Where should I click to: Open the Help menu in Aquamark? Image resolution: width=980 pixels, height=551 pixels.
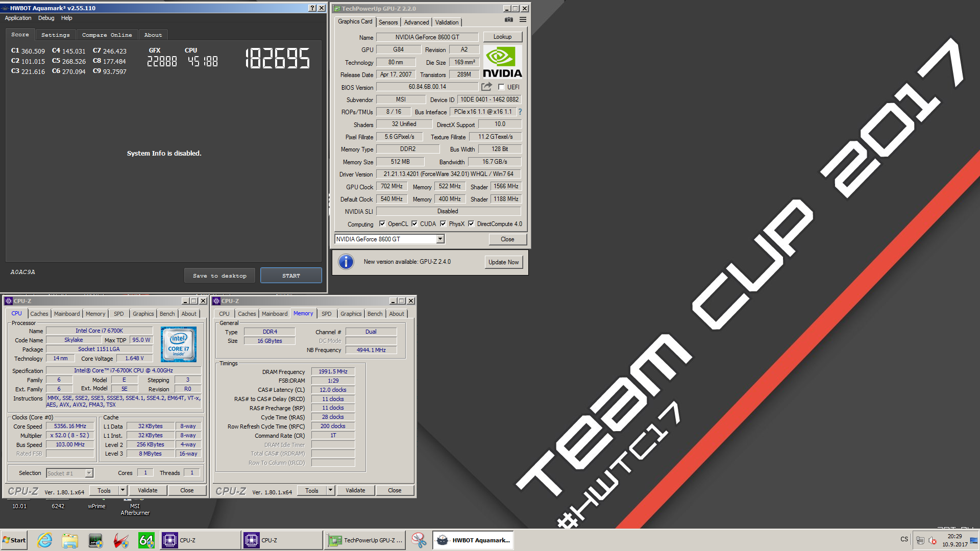coord(66,18)
